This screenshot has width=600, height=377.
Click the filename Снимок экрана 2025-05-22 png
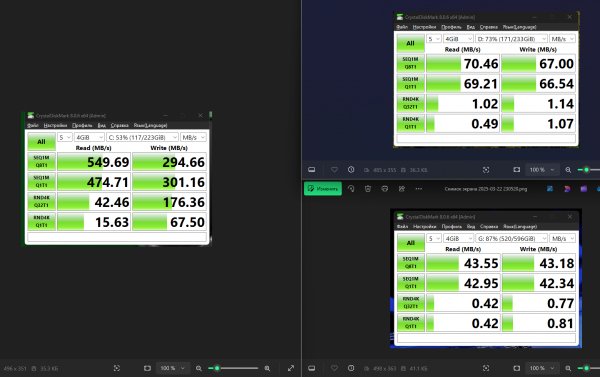tap(486, 189)
